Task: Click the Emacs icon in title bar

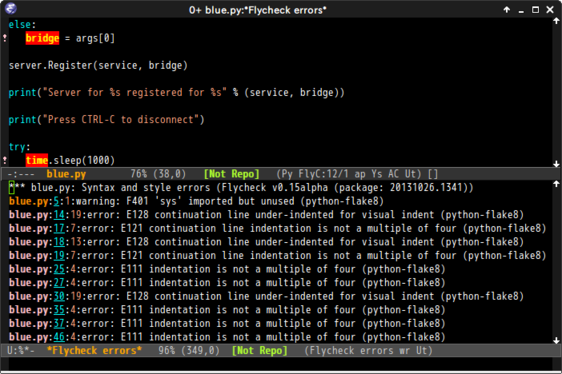Action: tap(11, 8)
